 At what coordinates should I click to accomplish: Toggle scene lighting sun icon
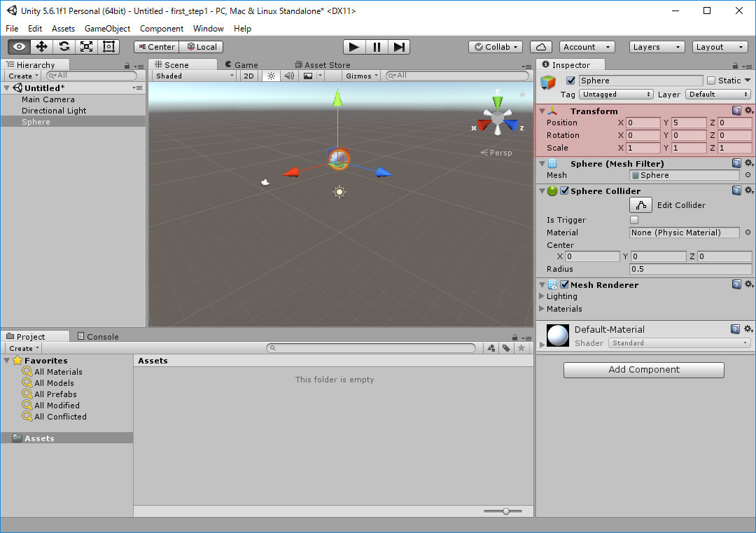click(271, 76)
